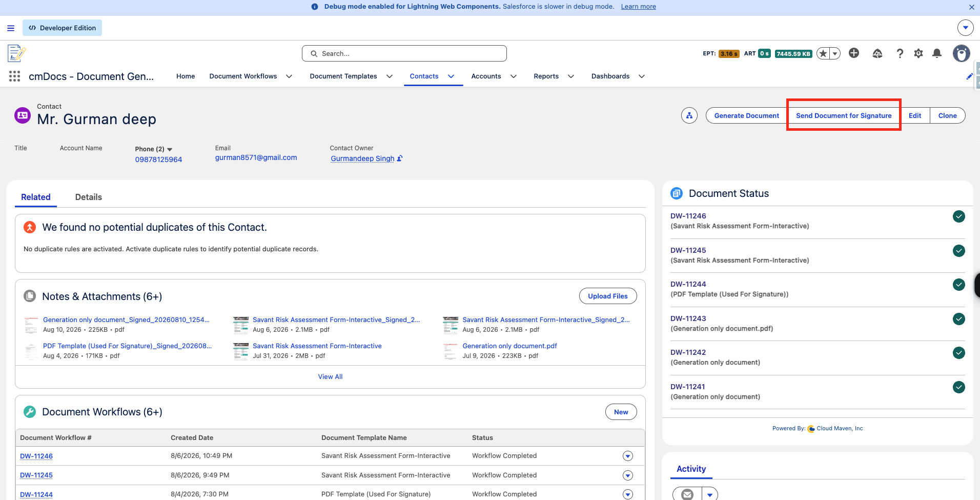Viewport: 980px width, 500px height.
Task: Open the hamburger menu icon
Action: coord(11,28)
